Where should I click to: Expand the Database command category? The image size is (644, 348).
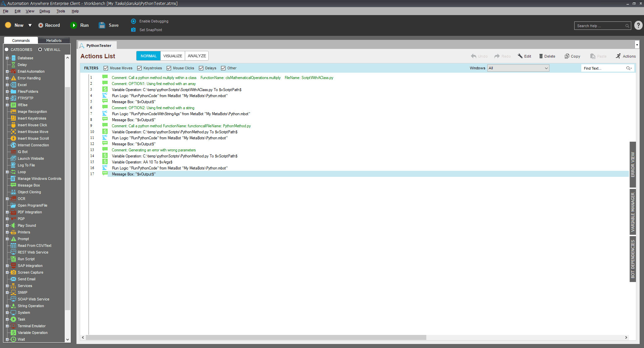click(x=7, y=58)
